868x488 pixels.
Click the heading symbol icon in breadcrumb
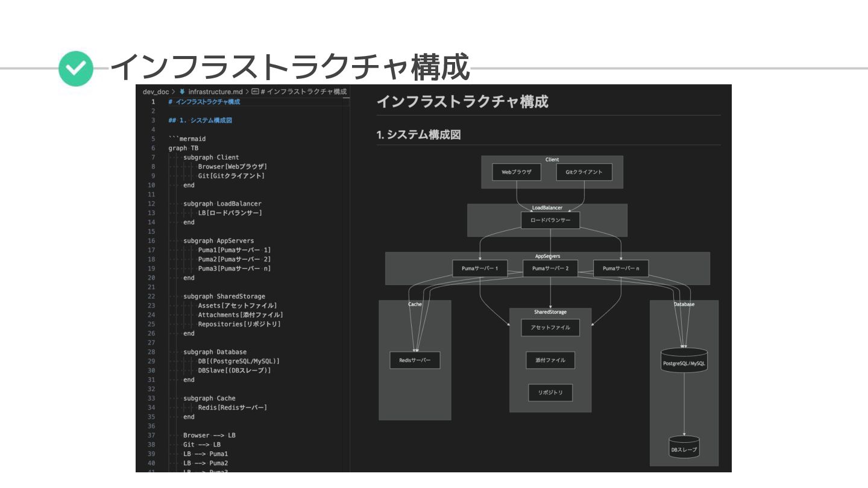click(255, 92)
